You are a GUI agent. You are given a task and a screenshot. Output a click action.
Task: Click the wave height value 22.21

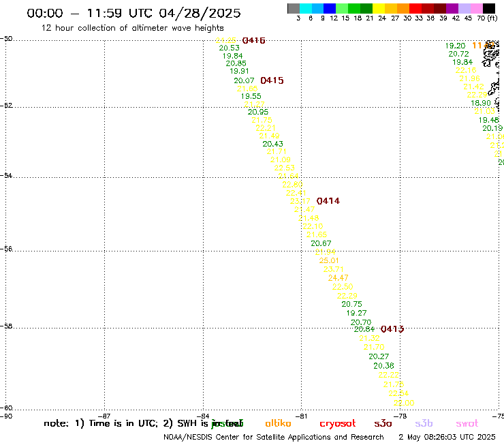(266, 128)
